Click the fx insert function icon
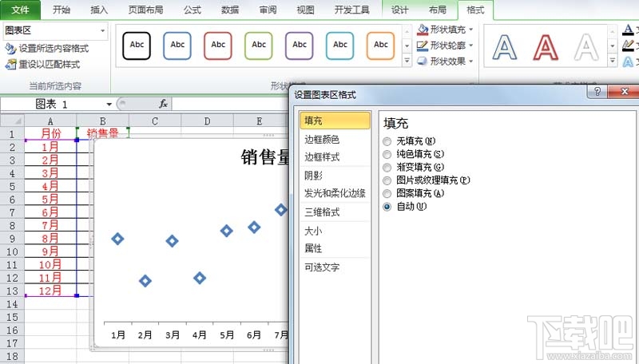Image resolution: width=639 pixels, height=364 pixels. pos(164,104)
